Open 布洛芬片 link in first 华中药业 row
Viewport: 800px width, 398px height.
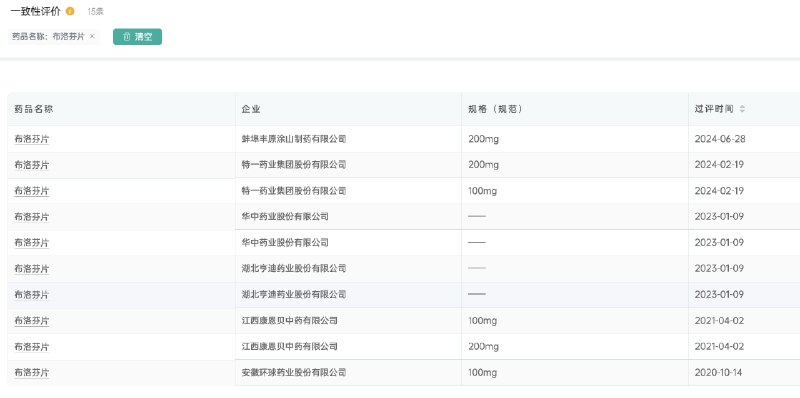pos(32,217)
